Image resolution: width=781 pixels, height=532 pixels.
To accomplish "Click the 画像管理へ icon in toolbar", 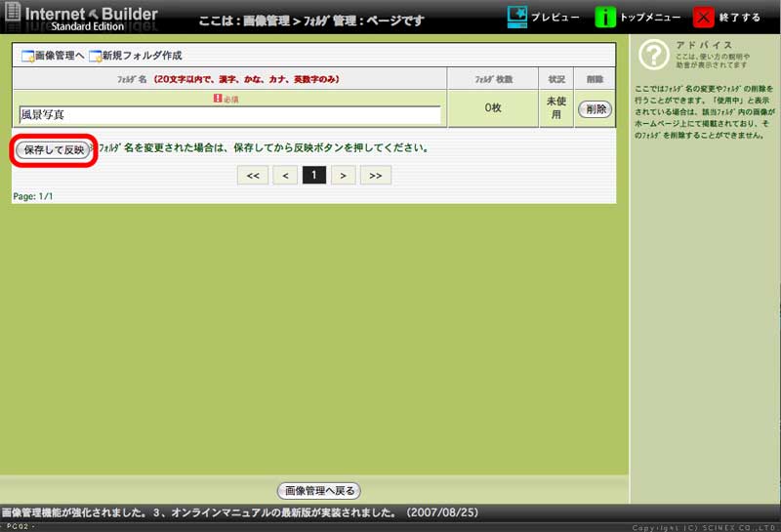I will [x=27, y=56].
